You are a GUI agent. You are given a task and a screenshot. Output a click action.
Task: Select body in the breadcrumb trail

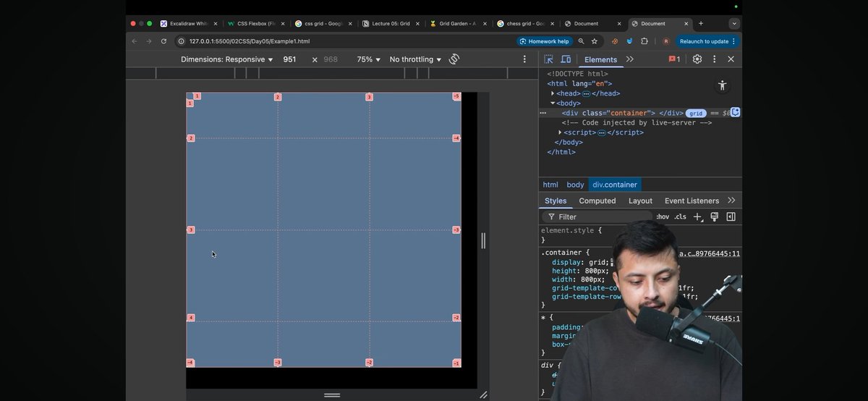575,185
